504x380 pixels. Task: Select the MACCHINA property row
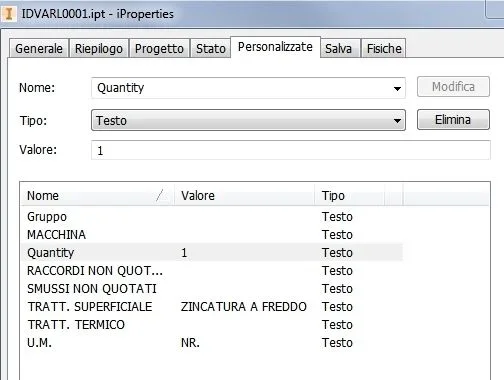click(212, 235)
